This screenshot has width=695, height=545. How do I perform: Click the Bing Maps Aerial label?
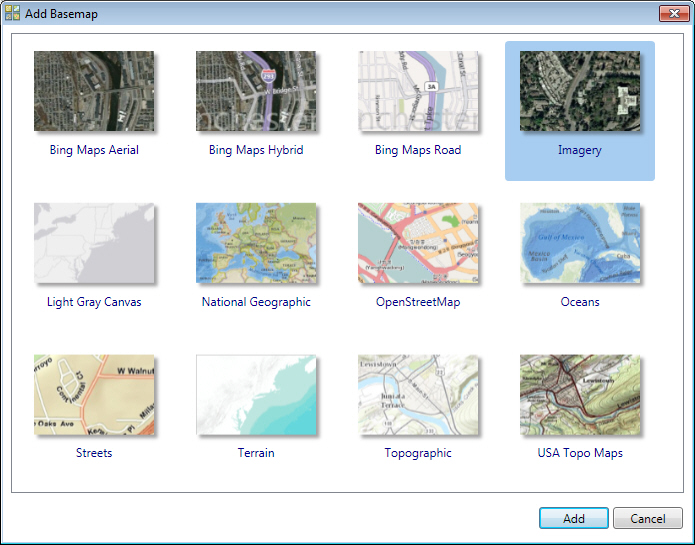click(x=94, y=150)
